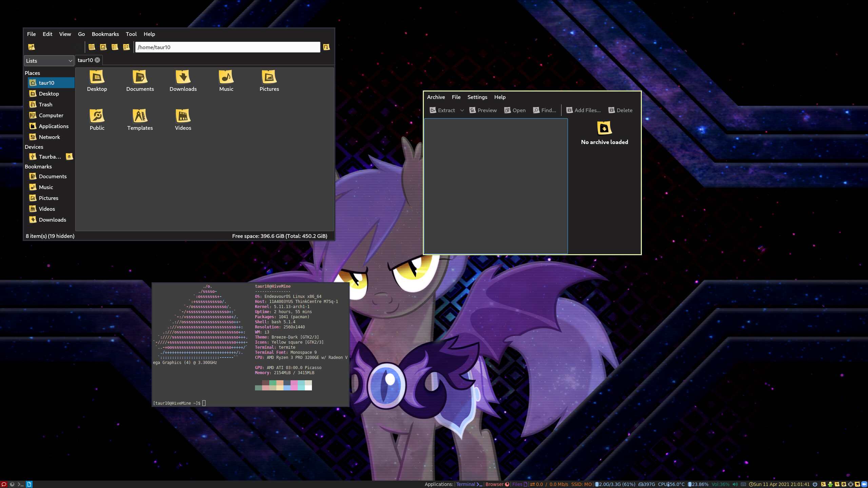Click the new tab icon in file manager toolbar
This screenshot has height=488, width=868.
click(32, 47)
